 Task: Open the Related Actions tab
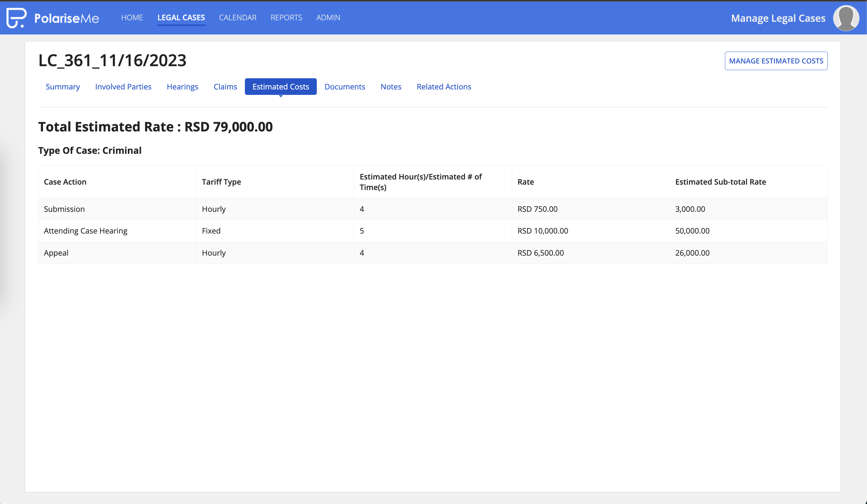[444, 87]
